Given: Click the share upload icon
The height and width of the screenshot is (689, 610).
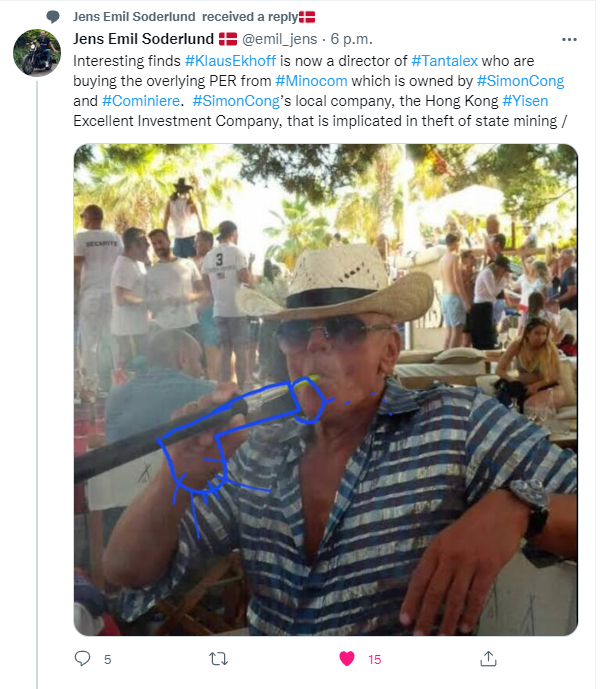Looking at the screenshot, I should click(489, 659).
